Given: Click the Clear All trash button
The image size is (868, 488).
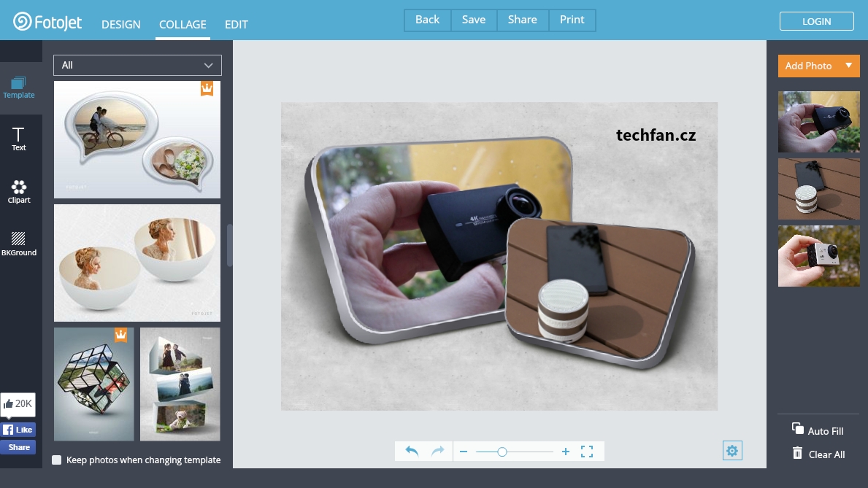Looking at the screenshot, I should [x=818, y=454].
